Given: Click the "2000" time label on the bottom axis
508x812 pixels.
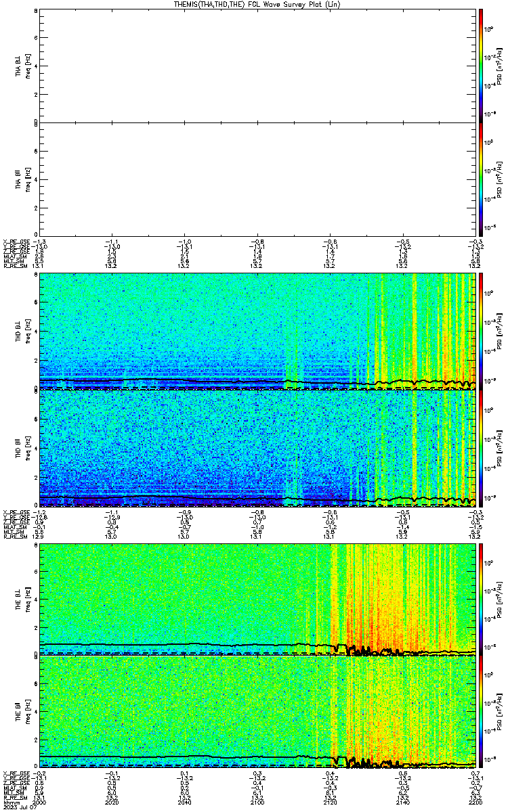Looking at the screenshot, I should (x=40, y=802).
